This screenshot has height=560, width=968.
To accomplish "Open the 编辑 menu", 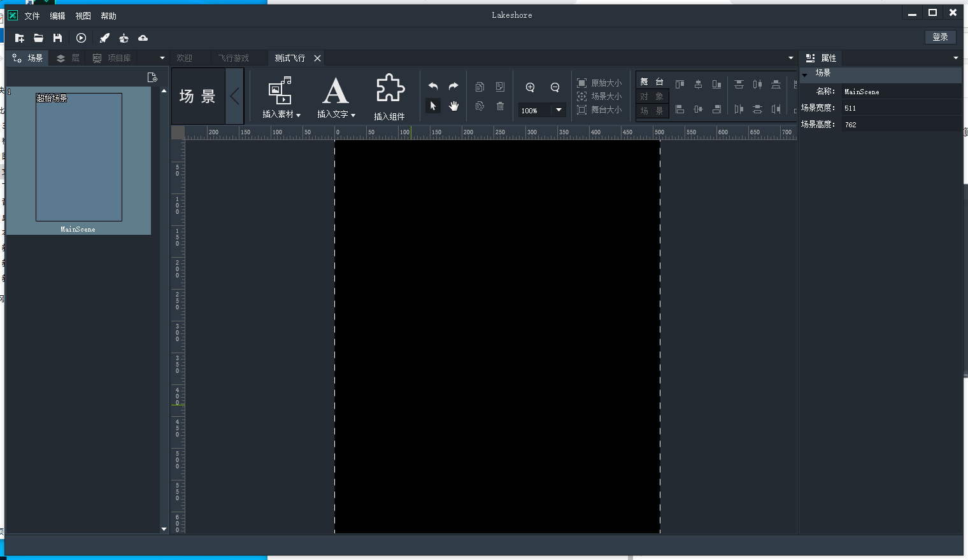I will point(57,16).
